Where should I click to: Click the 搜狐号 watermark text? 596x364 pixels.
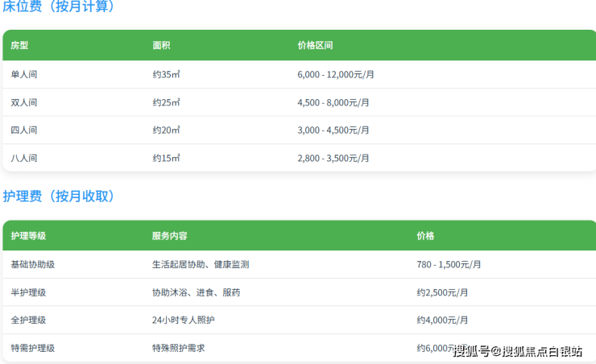click(x=472, y=350)
